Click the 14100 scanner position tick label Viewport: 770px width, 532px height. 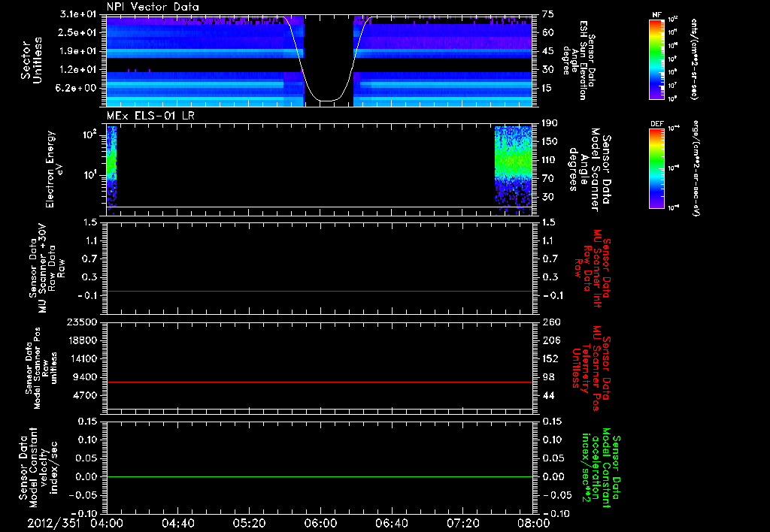[x=83, y=358]
